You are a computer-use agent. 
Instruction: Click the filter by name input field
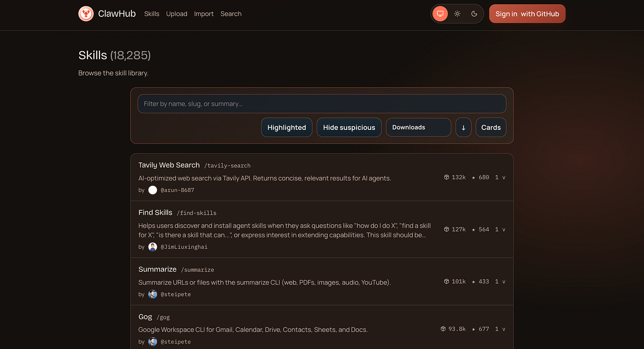(x=322, y=104)
